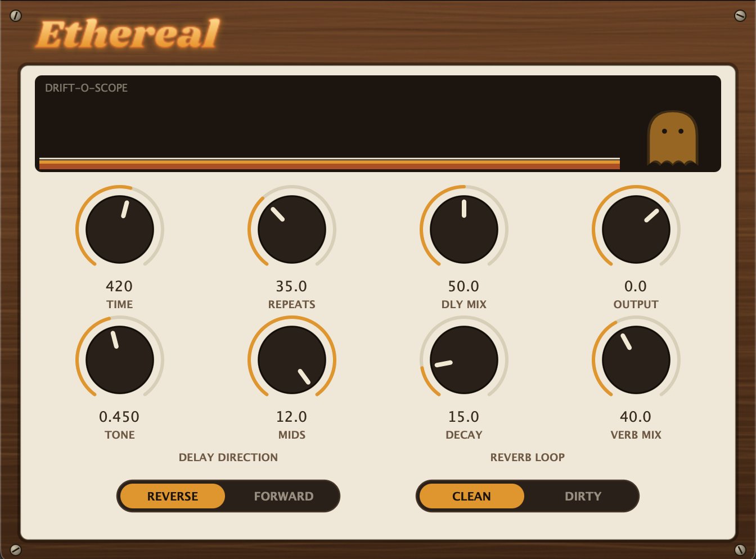
Task: Click the OUTPUT value 0.0
Action: click(x=636, y=286)
